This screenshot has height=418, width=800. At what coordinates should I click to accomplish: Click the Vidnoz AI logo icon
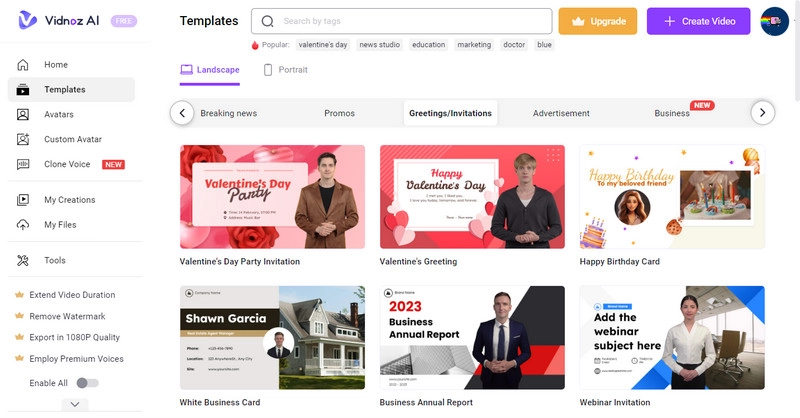coord(26,21)
